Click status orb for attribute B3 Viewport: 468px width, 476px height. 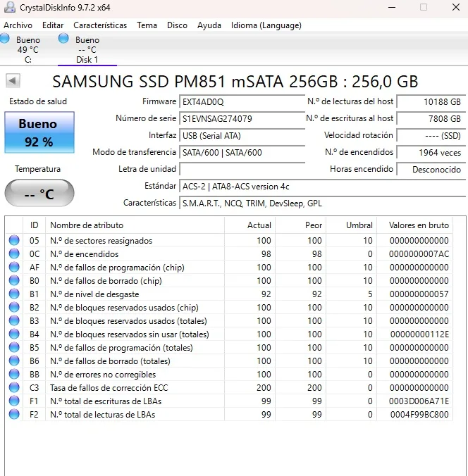pyautogui.click(x=14, y=320)
